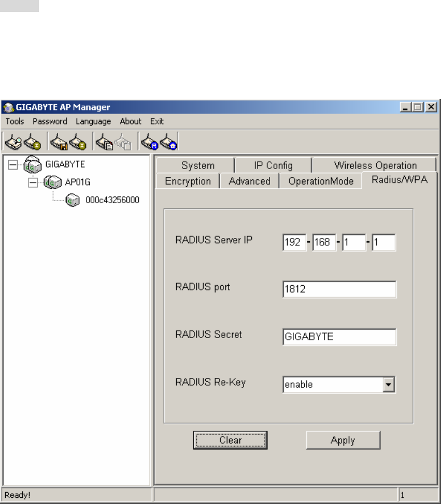Image resolution: width=441 pixels, height=504 pixels.
Task: Click the RADIUS Server IP label
Action: [x=214, y=240]
